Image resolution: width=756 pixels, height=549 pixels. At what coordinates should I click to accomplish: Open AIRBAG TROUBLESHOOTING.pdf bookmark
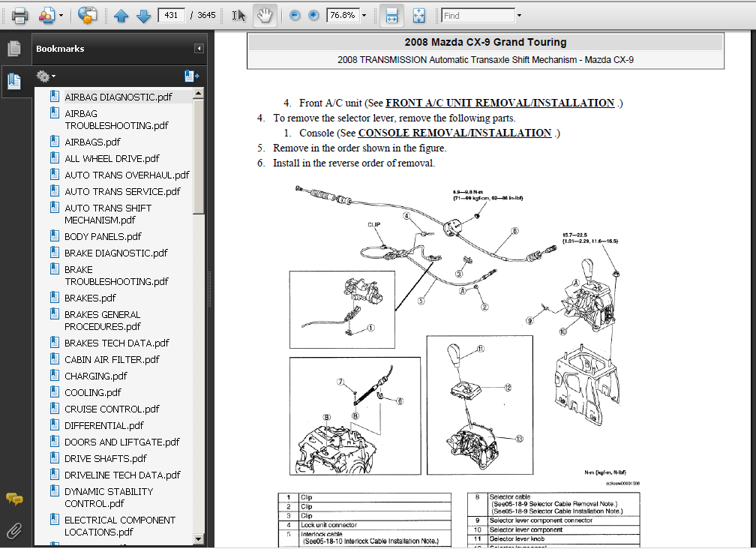pos(116,119)
